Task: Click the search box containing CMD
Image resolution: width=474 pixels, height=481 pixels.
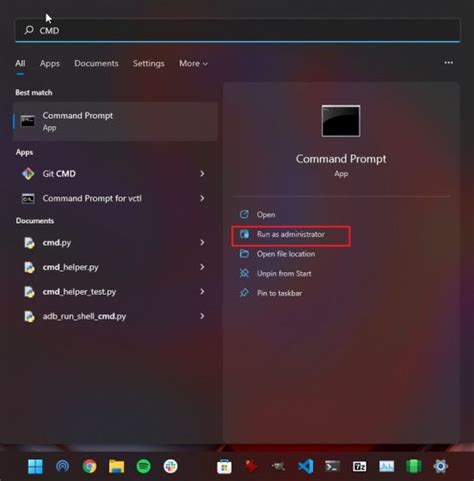Action: pyautogui.click(x=238, y=30)
